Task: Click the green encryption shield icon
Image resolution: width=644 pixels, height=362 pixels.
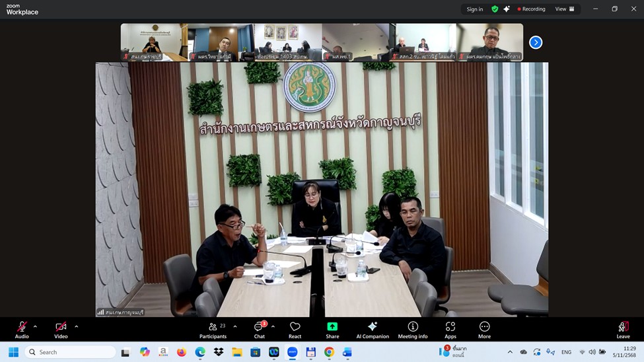Action: pos(495,9)
